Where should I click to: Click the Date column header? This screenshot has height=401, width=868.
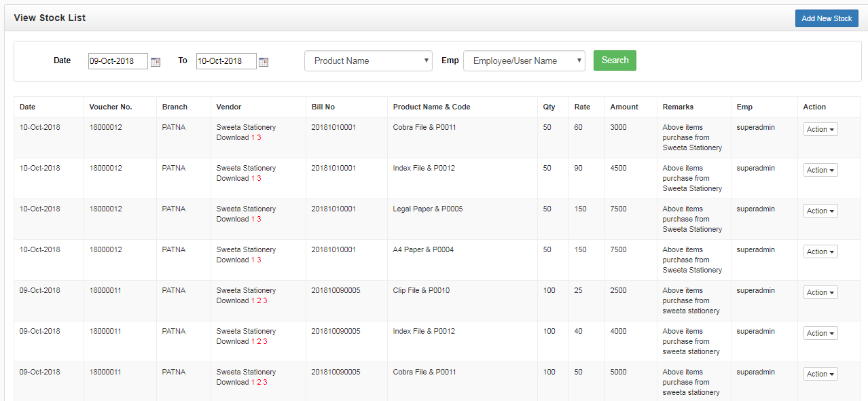coord(27,107)
